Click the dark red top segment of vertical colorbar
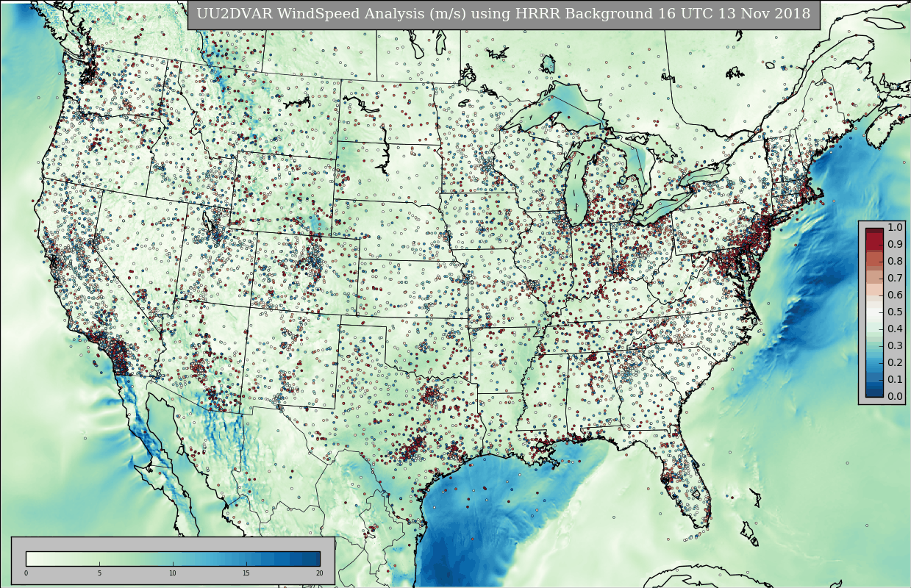911x588 pixels. 874,232
